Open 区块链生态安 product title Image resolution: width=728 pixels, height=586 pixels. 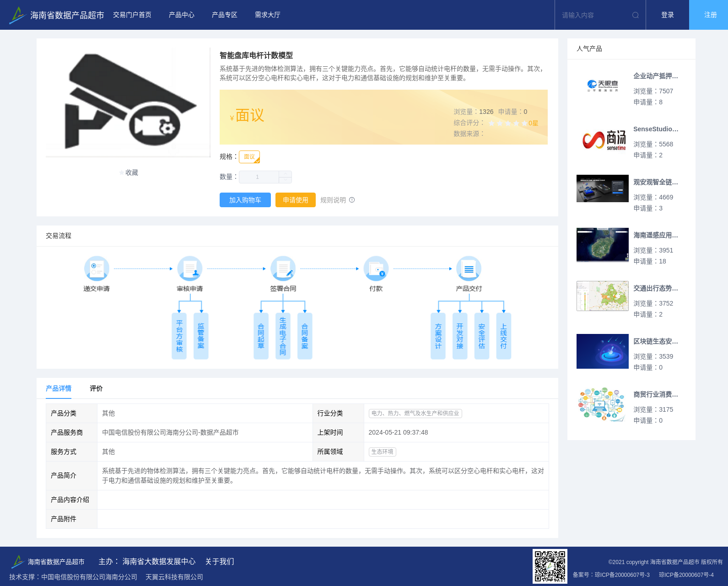tap(656, 341)
